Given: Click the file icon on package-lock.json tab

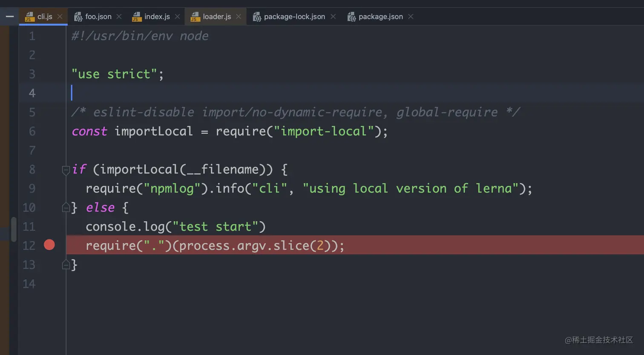Looking at the screenshot, I should [x=256, y=17].
